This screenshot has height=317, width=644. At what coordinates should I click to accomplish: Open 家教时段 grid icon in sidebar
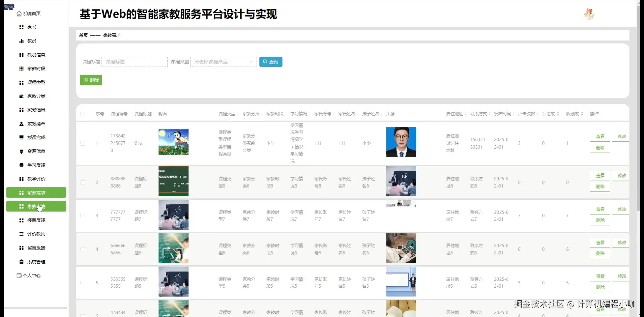[21, 68]
